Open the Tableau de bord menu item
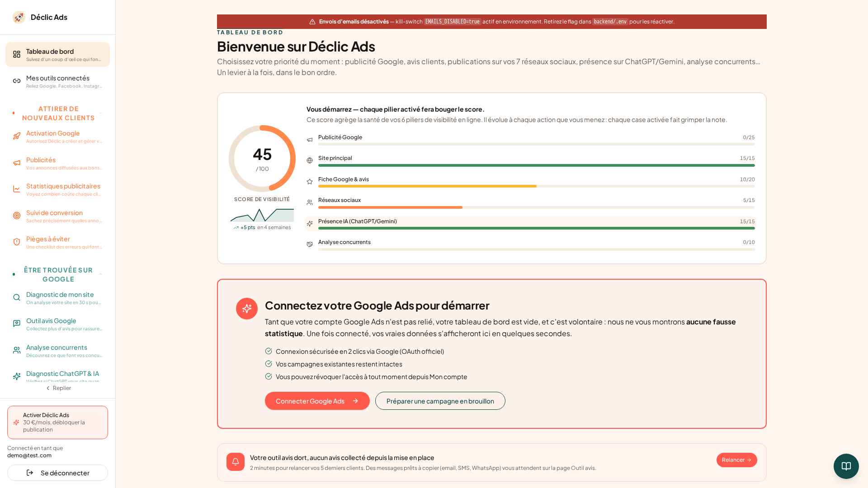Screen dimensions: 868x488 57,54
